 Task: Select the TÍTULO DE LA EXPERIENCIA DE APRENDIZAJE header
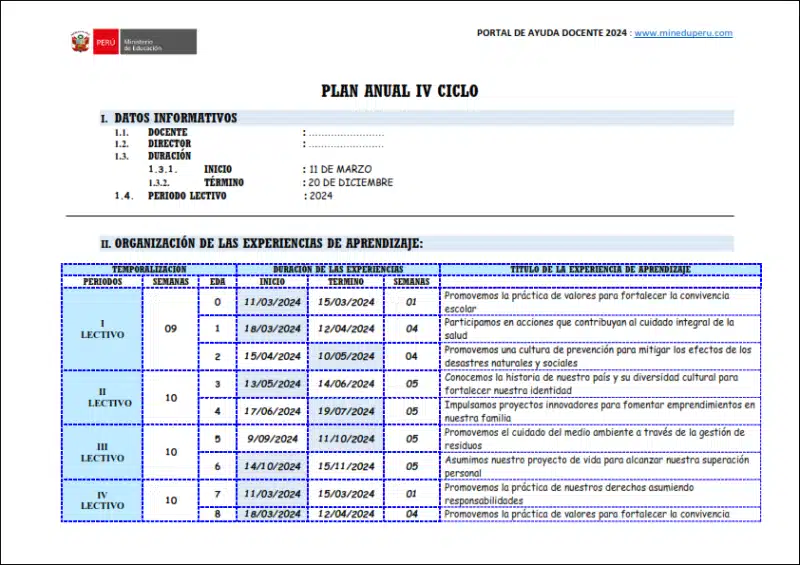[x=600, y=270]
